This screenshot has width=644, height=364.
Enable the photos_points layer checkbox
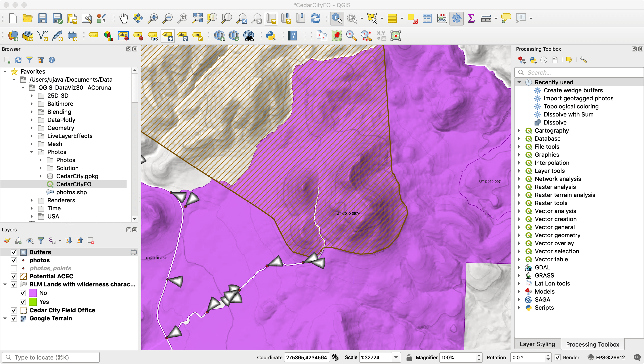coord(14,268)
